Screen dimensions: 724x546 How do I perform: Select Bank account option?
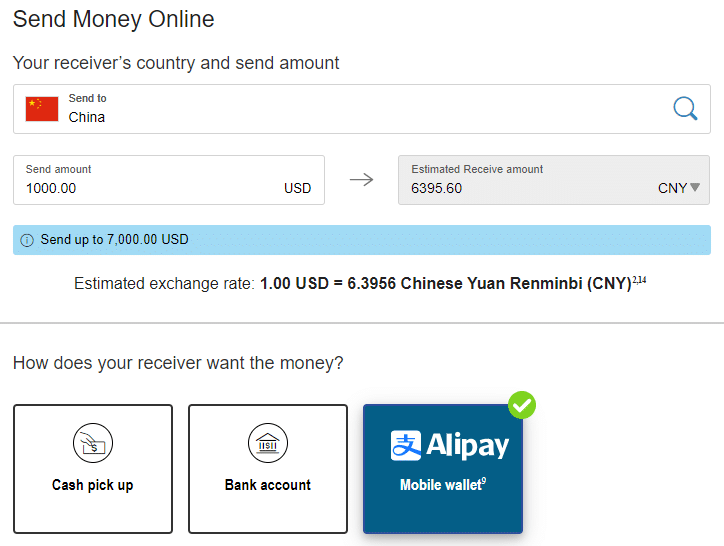(x=268, y=469)
